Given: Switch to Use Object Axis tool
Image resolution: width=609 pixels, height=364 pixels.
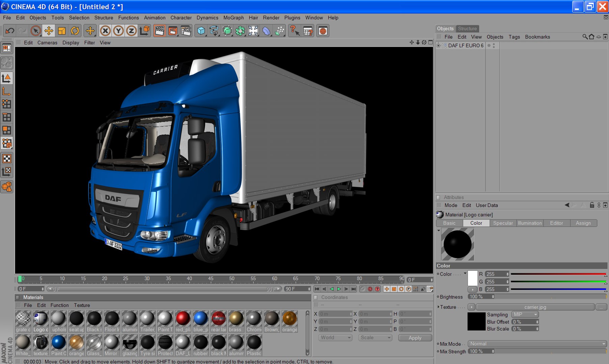Looking at the screenshot, I should [7, 91].
